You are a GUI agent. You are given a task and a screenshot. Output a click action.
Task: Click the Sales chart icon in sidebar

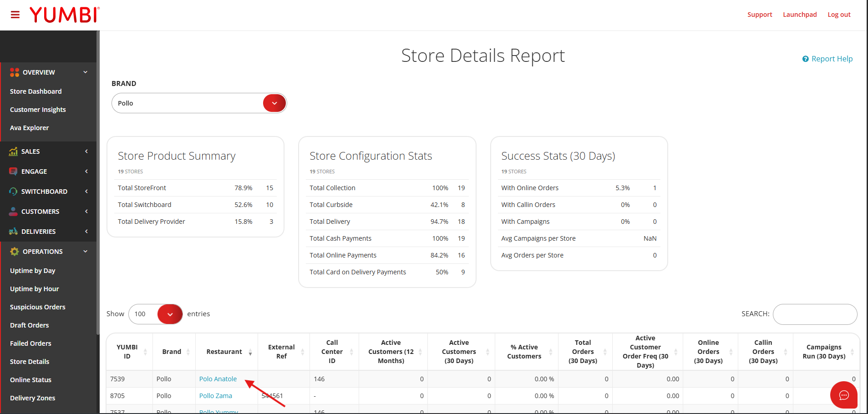point(13,151)
